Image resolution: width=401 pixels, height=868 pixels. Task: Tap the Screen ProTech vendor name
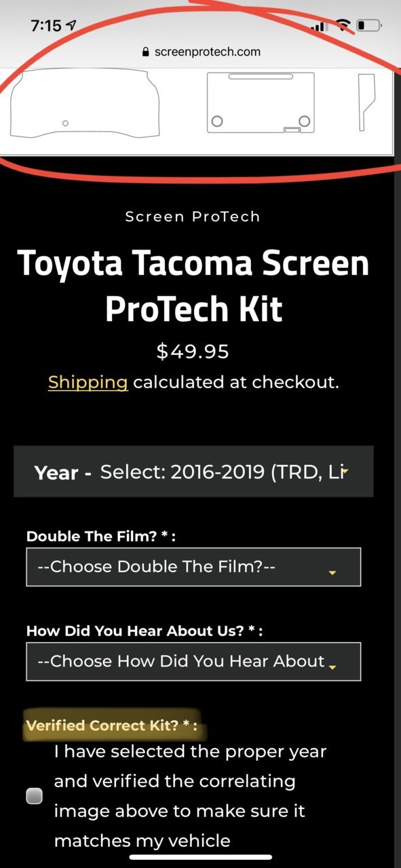[193, 216]
